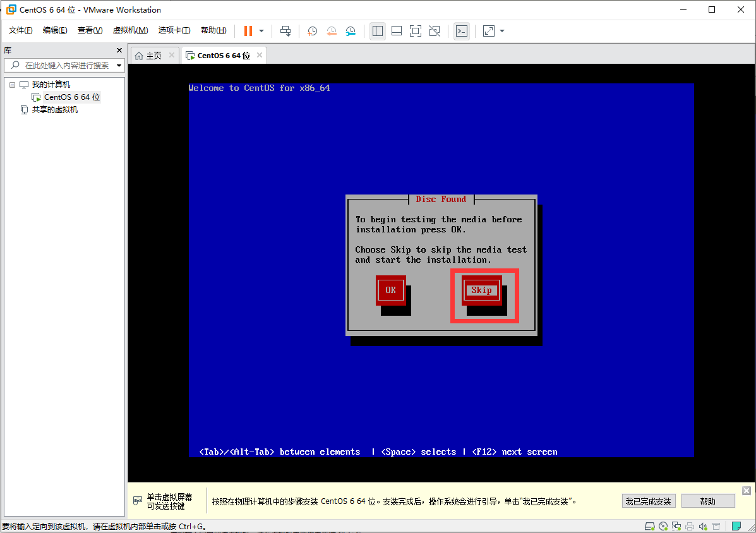Screen dimensions: 756x533
Task: Click the Welcome to CentOS for x86_64 text
Action: coord(260,88)
